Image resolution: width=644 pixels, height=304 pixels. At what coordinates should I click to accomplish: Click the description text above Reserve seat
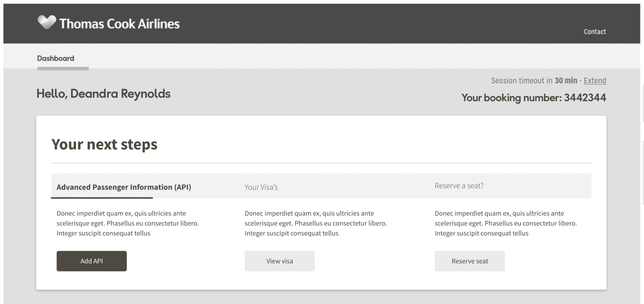tap(506, 223)
